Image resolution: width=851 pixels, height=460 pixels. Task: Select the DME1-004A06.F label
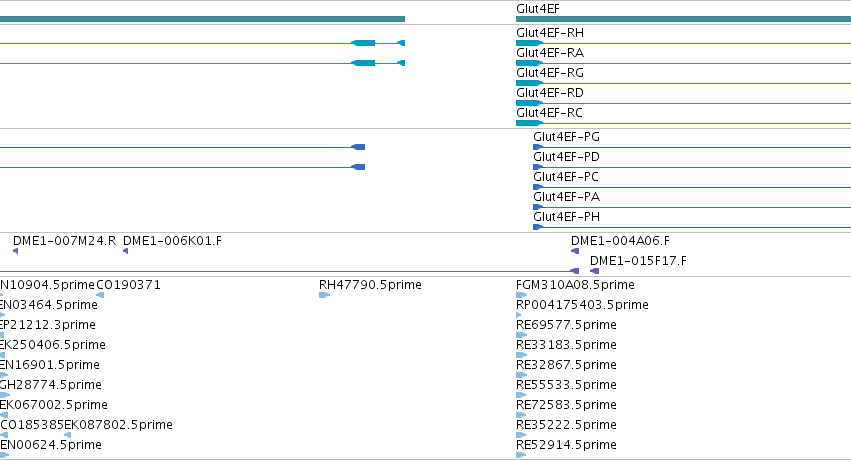[620, 241]
